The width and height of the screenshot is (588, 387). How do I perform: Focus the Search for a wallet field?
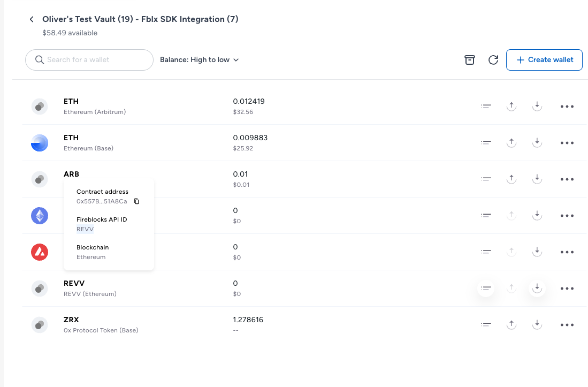click(89, 60)
